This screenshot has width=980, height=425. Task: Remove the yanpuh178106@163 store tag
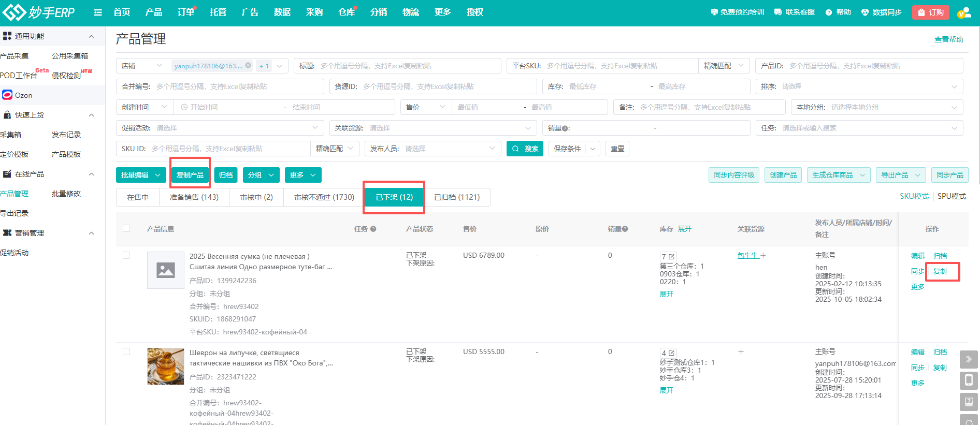click(x=248, y=66)
